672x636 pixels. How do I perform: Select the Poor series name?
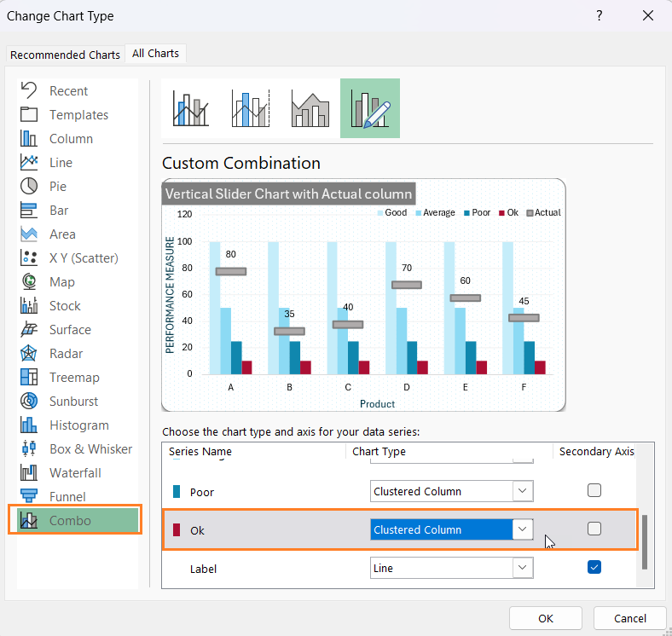(202, 493)
